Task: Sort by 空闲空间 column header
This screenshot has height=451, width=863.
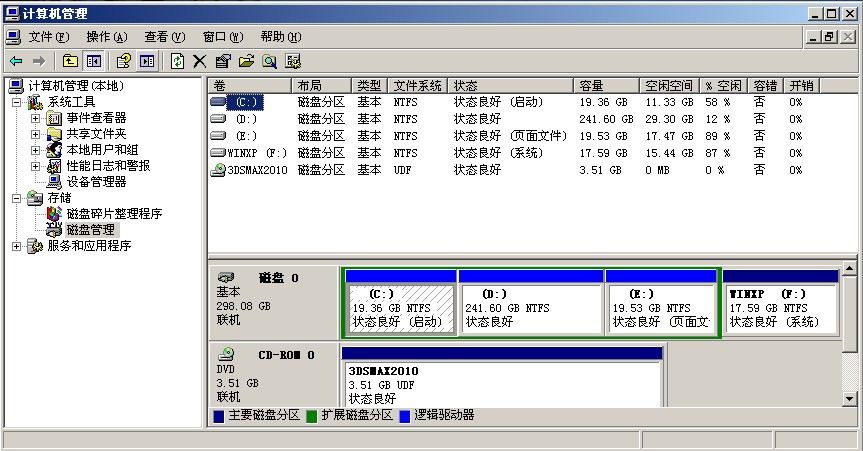Action: pyautogui.click(x=669, y=86)
